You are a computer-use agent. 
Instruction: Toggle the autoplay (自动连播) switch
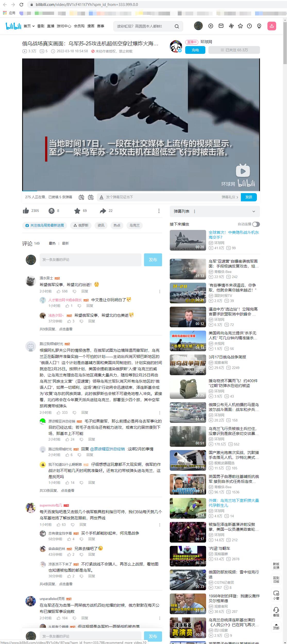coord(256,224)
